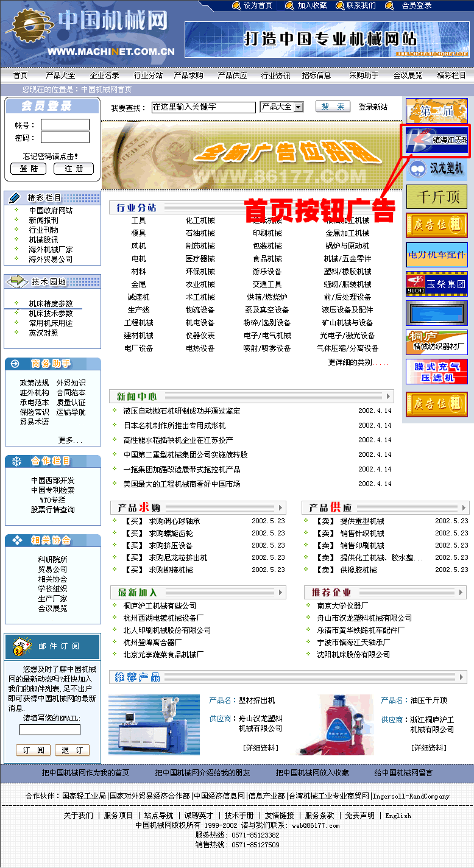
Task: Open the 求购调心球轴承 listing
Action: tap(174, 521)
